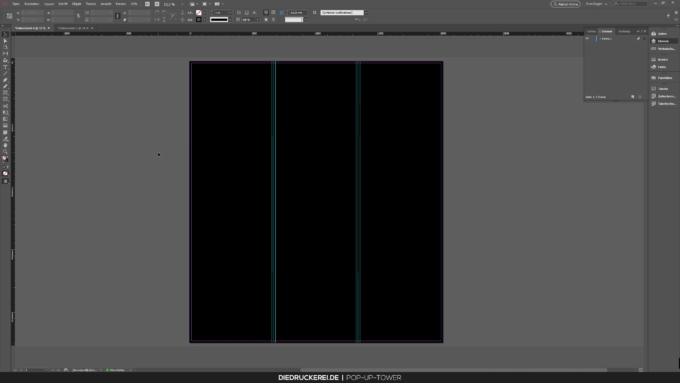The image size is (680, 383).
Task: Open the Layout menu
Action: coord(49,4)
